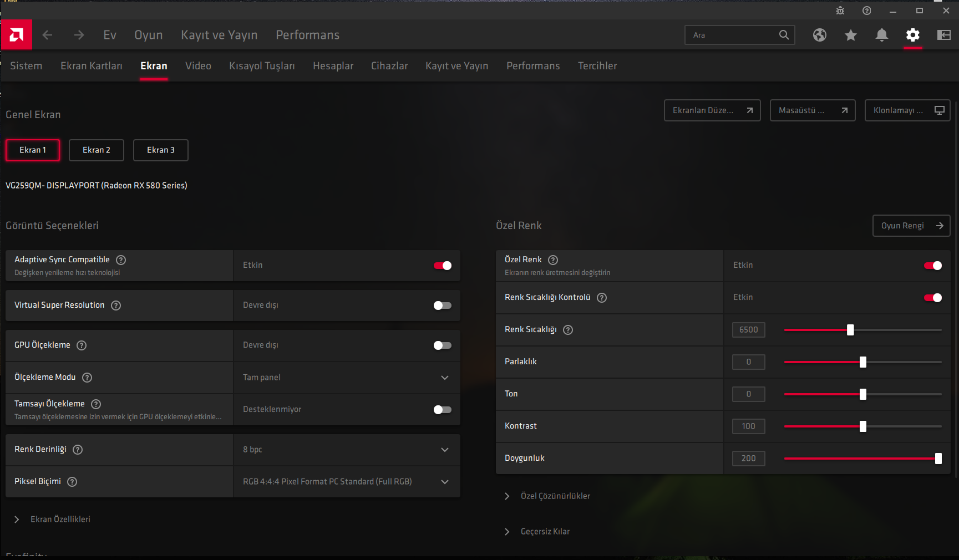Show help for Tamsayı Ölçekleme
Viewport: 959px width, 560px height.
point(96,404)
